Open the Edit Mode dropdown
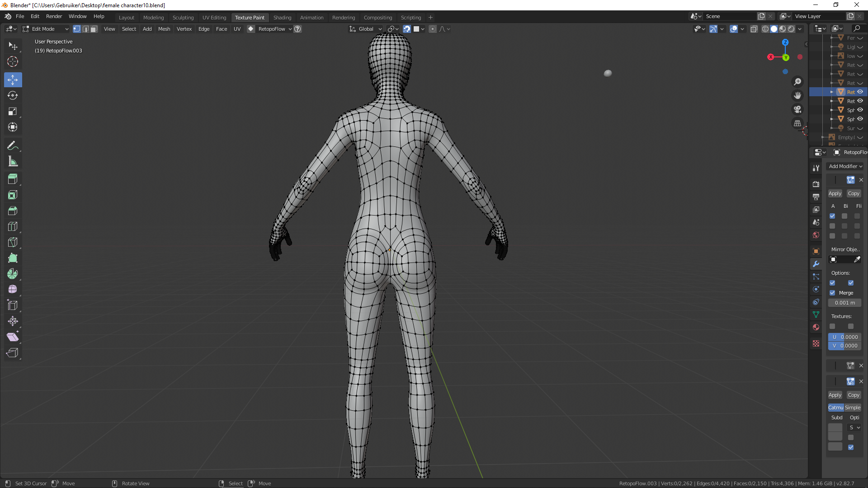868x488 pixels. point(45,29)
